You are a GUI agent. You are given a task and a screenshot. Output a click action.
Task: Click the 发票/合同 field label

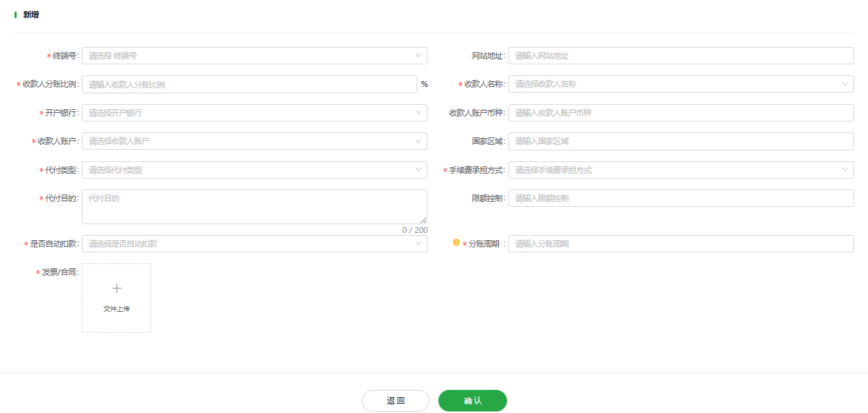coord(60,272)
